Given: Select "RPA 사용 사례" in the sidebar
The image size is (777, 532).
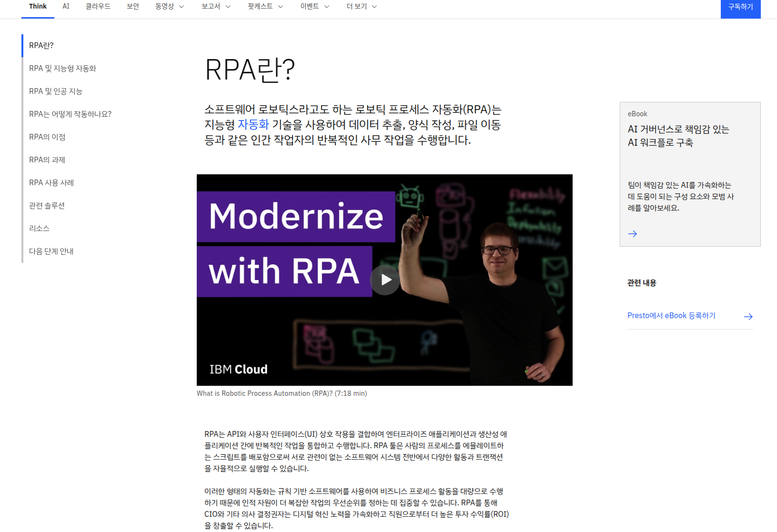Looking at the screenshot, I should pos(51,182).
